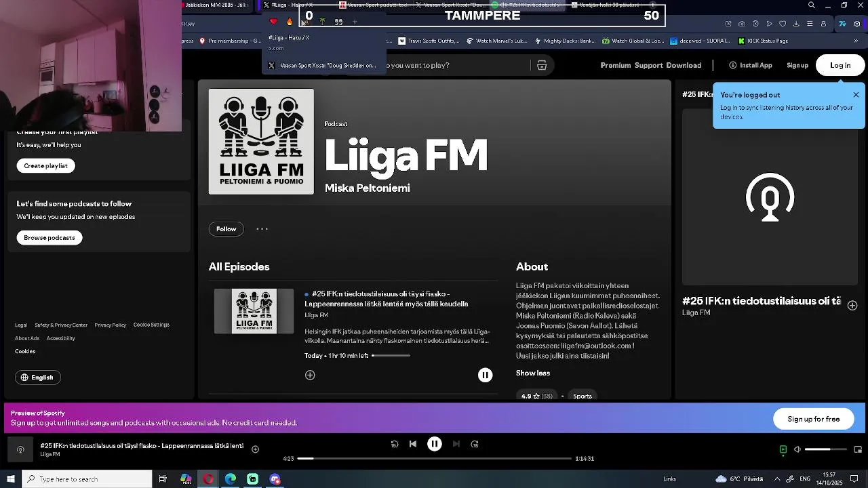Open Microsoft Edge from taskbar
This screenshot has height=488, width=868.
[231, 479]
